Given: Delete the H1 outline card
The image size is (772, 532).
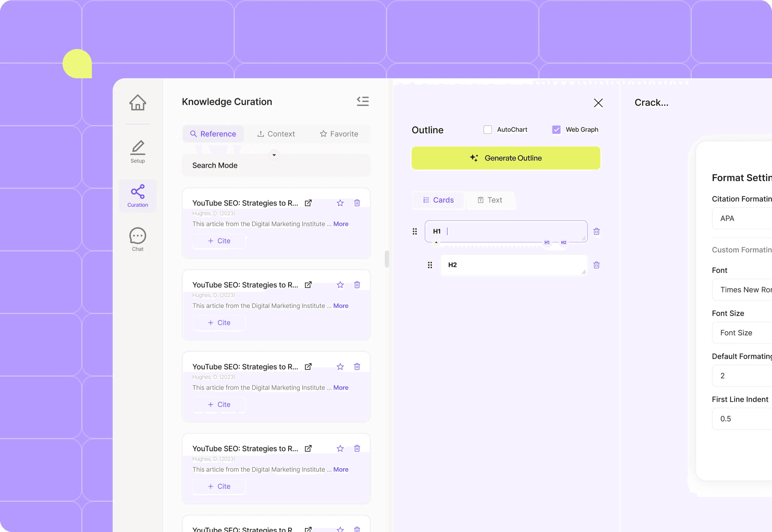Looking at the screenshot, I should [596, 231].
